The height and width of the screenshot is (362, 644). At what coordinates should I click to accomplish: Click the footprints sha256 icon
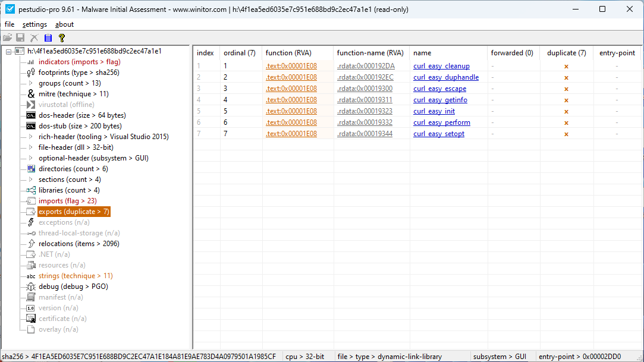tap(31, 72)
